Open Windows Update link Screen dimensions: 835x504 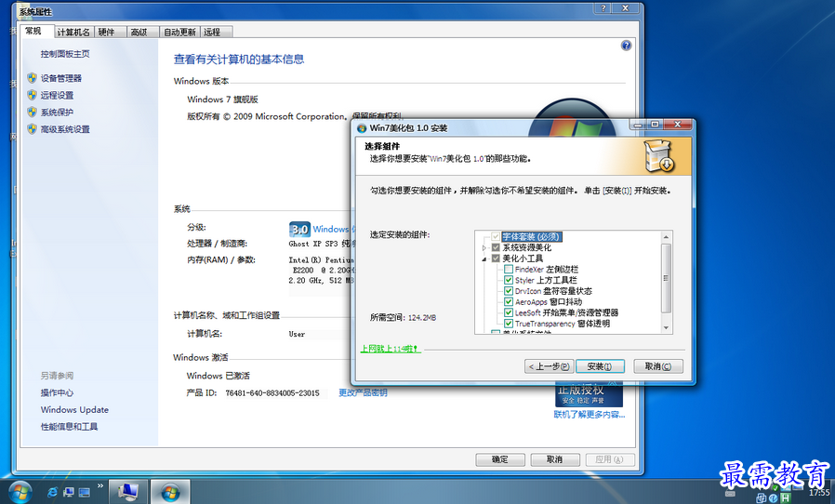click(74, 410)
